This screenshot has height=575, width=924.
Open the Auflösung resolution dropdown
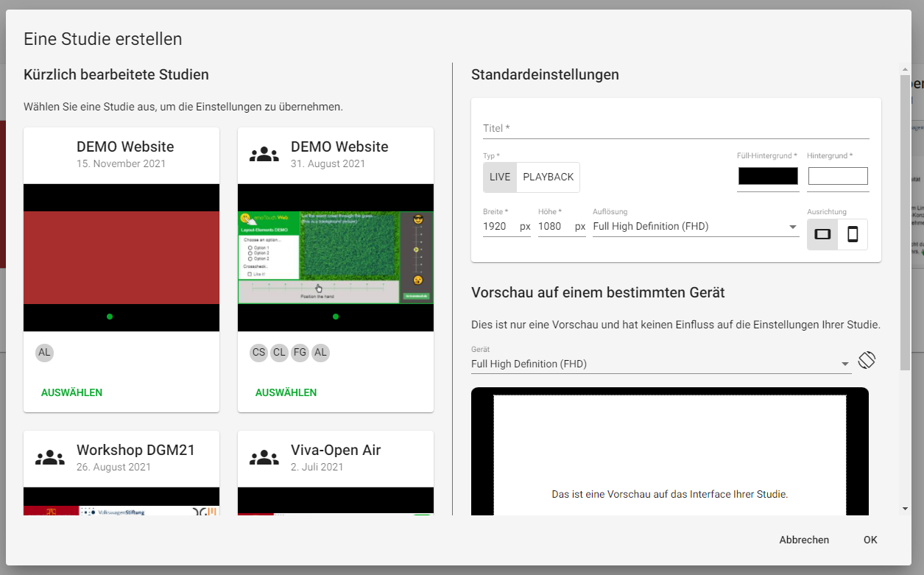(696, 227)
